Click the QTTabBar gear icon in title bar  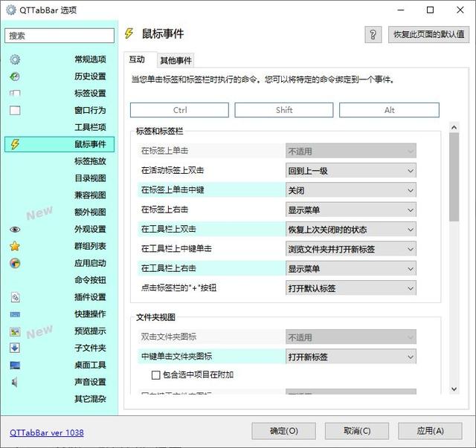(11, 10)
